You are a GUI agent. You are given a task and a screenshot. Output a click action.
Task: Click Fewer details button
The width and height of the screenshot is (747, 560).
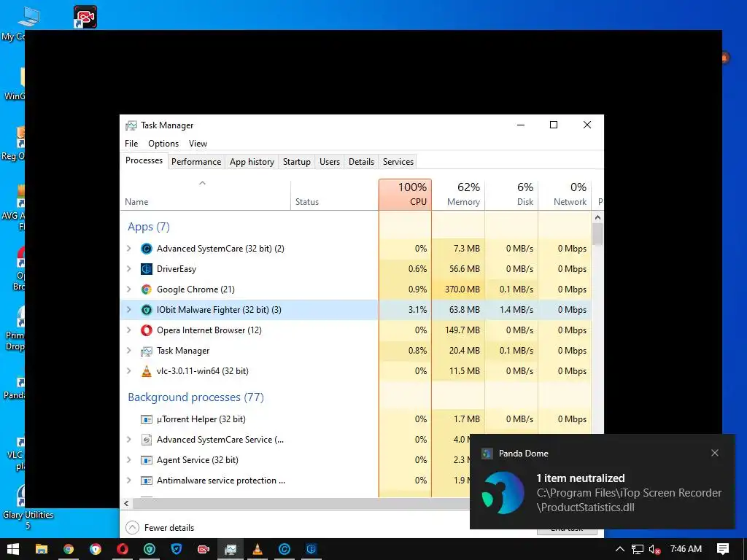pos(160,528)
